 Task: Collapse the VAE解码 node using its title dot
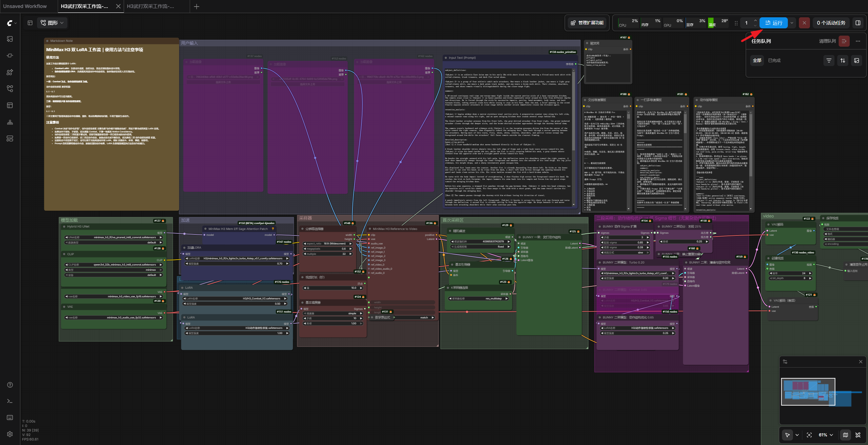pyautogui.click(x=768, y=225)
